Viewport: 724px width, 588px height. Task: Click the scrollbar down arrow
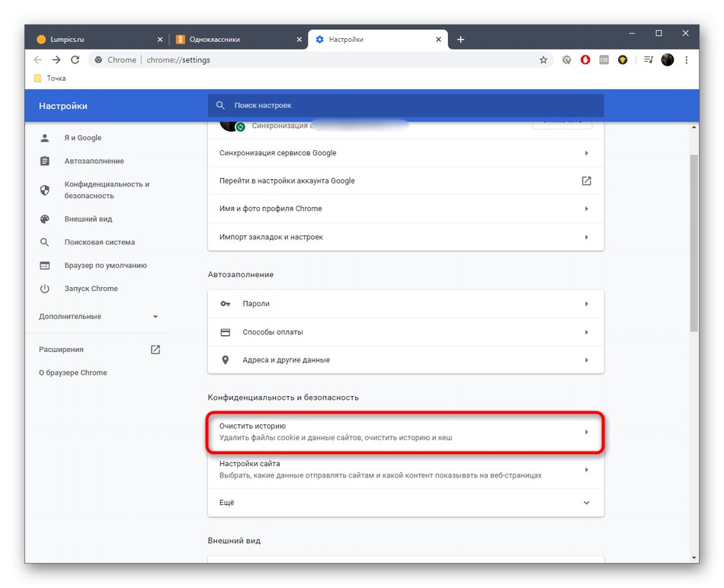(694, 558)
